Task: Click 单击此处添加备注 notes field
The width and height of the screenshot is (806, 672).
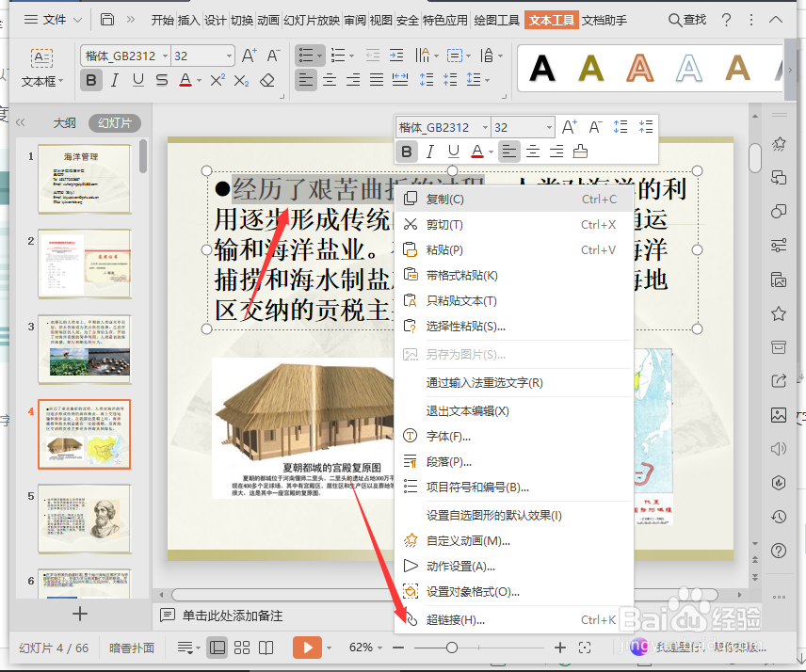Action: coord(232,616)
